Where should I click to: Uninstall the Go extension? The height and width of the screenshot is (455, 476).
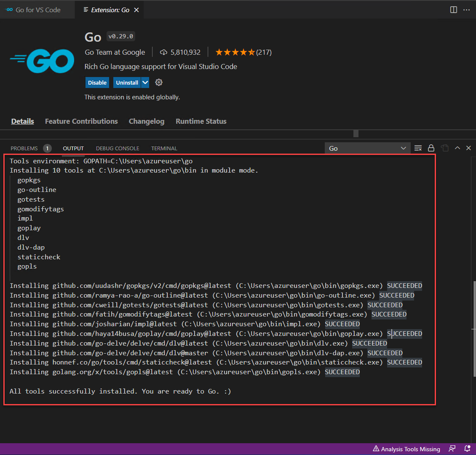tap(127, 82)
